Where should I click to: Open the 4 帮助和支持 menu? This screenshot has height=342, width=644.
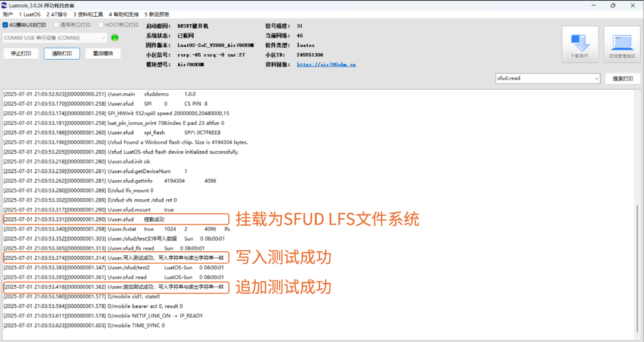pos(123,14)
